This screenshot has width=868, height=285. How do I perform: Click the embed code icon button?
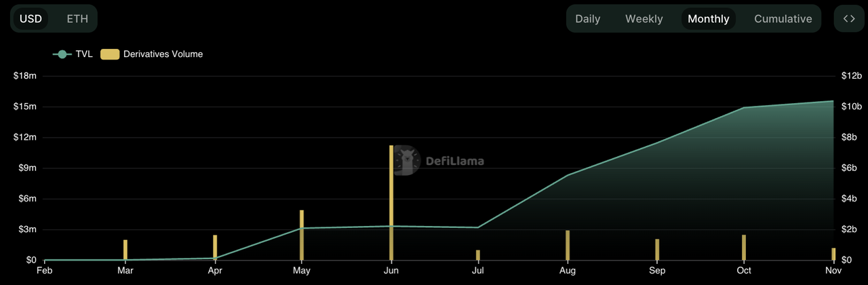pos(849,18)
